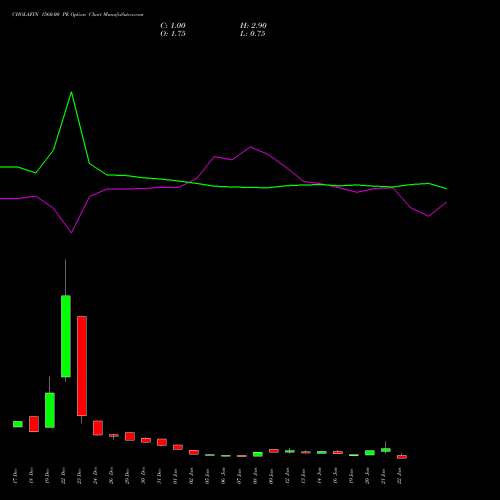
Task: Click the 31 Dec date label
Action: (159, 476)
